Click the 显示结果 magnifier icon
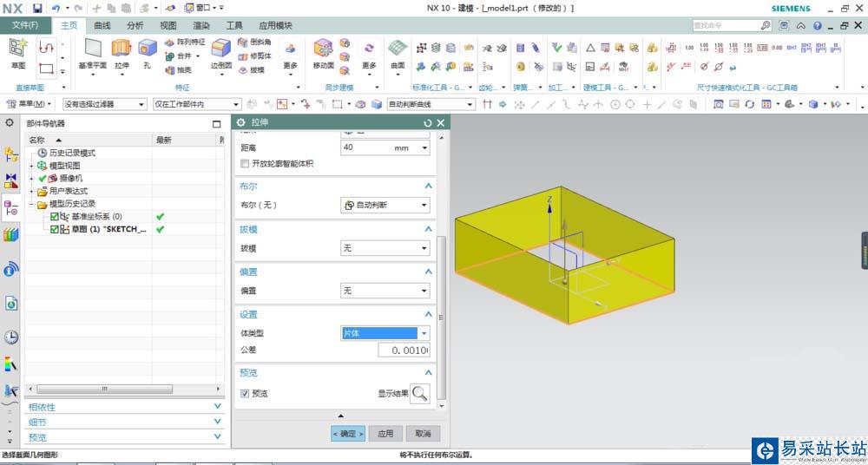The height and width of the screenshot is (465, 868). (x=420, y=394)
